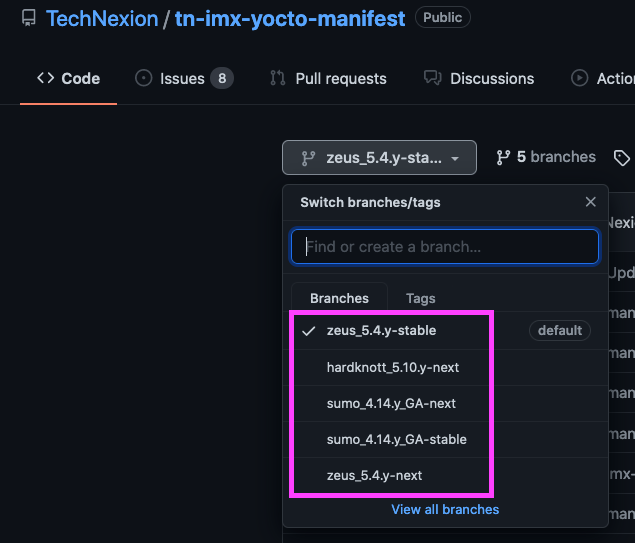
Task: Open the Issues tab
Action: click(x=182, y=79)
